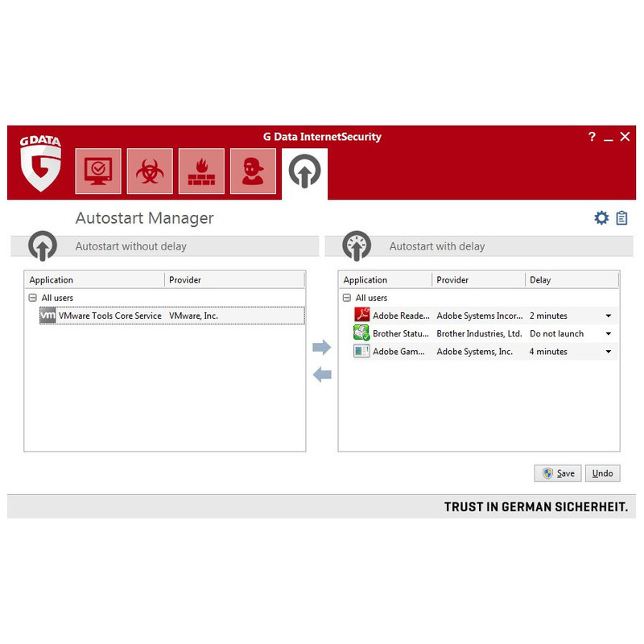Select the Autostart Manager tab icon
Screen dimensions: 644x644
(x=305, y=171)
